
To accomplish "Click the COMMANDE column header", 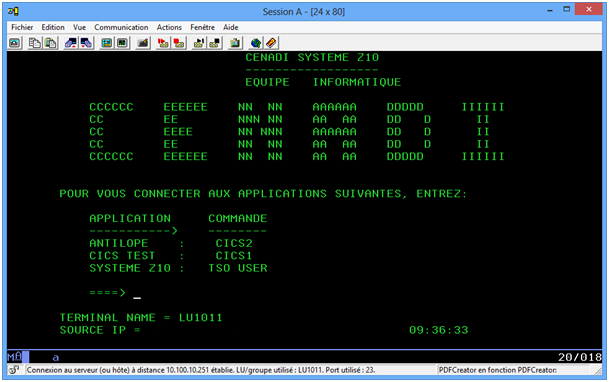I will click(x=238, y=219).
